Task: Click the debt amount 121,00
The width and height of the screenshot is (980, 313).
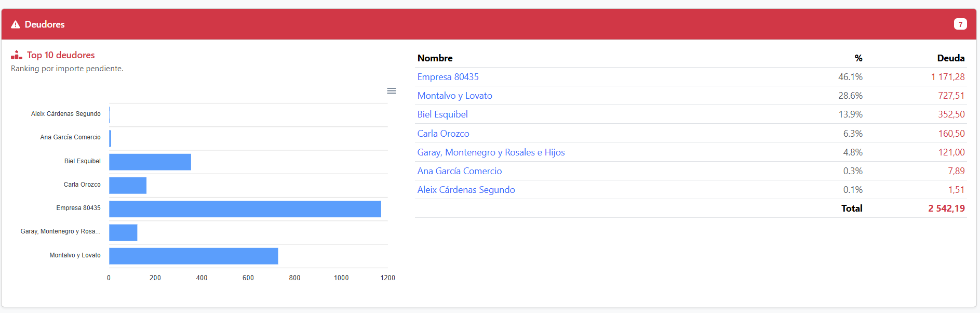Action: pos(951,152)
